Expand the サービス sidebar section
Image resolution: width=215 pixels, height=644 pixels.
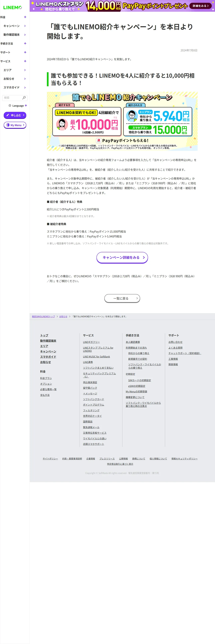(x=13, y=61)
